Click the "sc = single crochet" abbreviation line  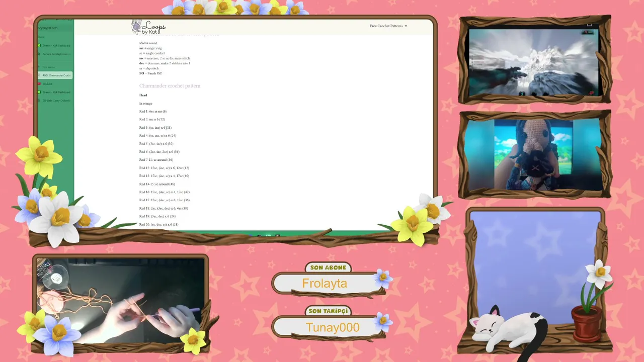coord(152,53)
